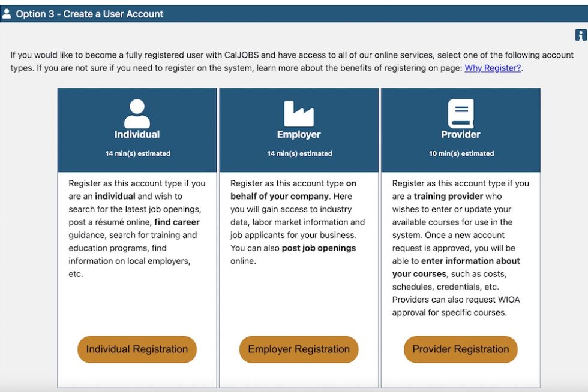Select the Individual title label
Viewport: 588px width, 392px height.
pyautogui.click(x=137, y=134)
